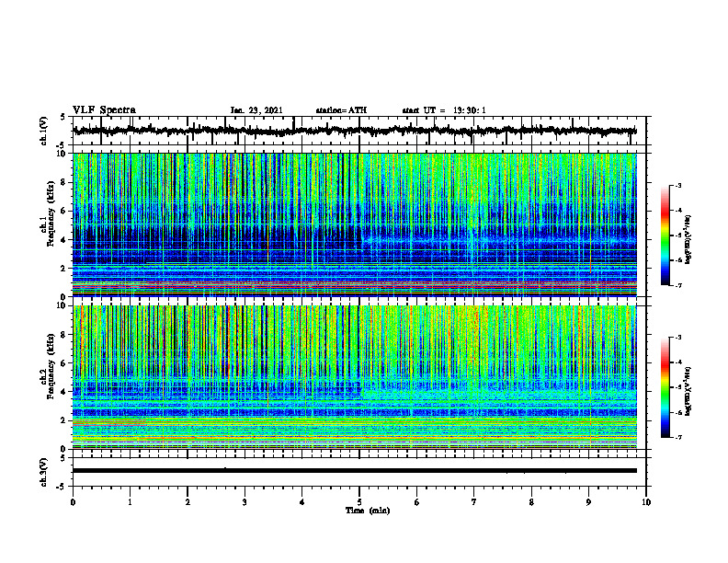The height and width of the screenshot is (563, 728).
Task: Click the ch.2 spectrogram panel
Action: click(x=355, y=377)
